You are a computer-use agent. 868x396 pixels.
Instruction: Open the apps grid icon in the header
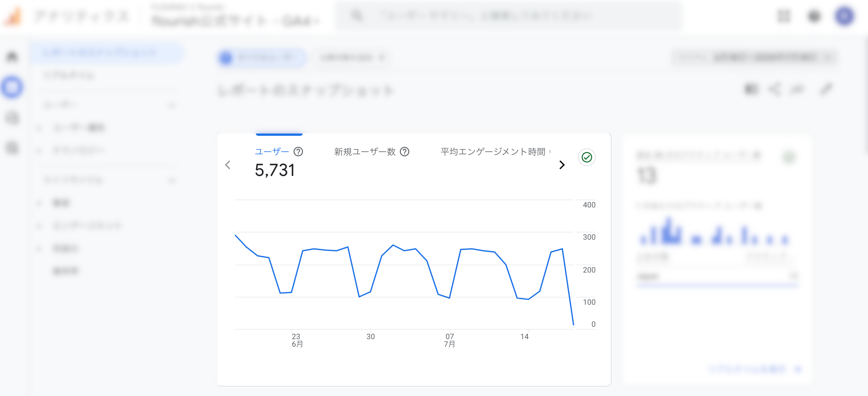click(x=784, y=16)
